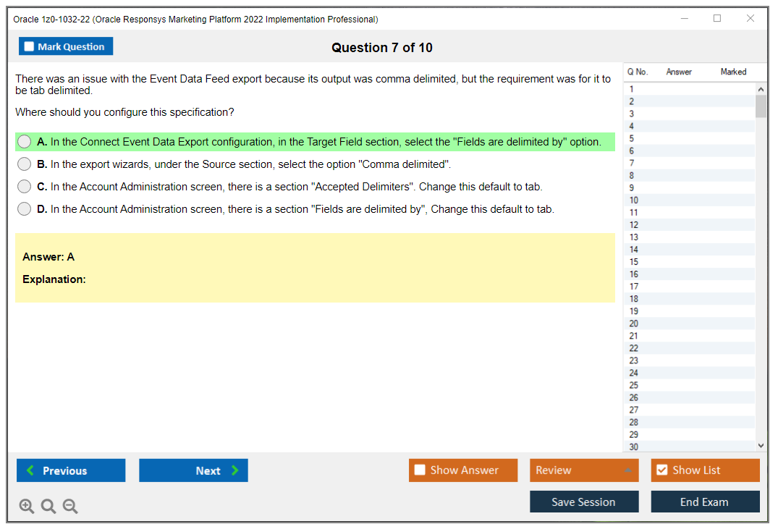This screenshot has width=778, height=532.
Task: Click the scrollbar down arrow in question list
Action: pos(760,445)
